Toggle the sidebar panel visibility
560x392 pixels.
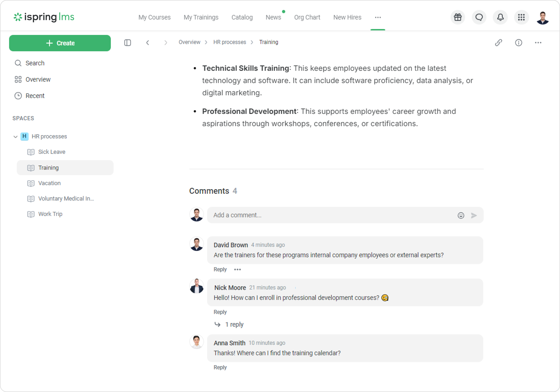coord(128,43)
